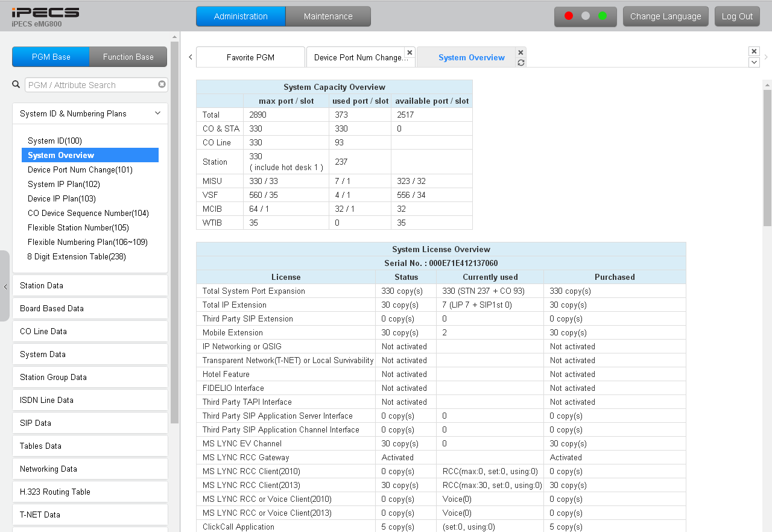Click the green status indicator dot
This screenshot has height=532, width=772.
coord(602,16)
